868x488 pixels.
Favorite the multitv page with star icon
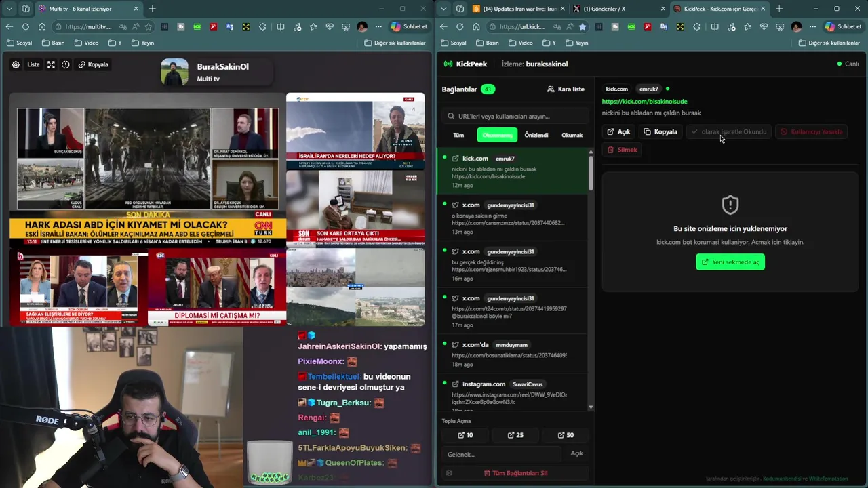[148, 26]
